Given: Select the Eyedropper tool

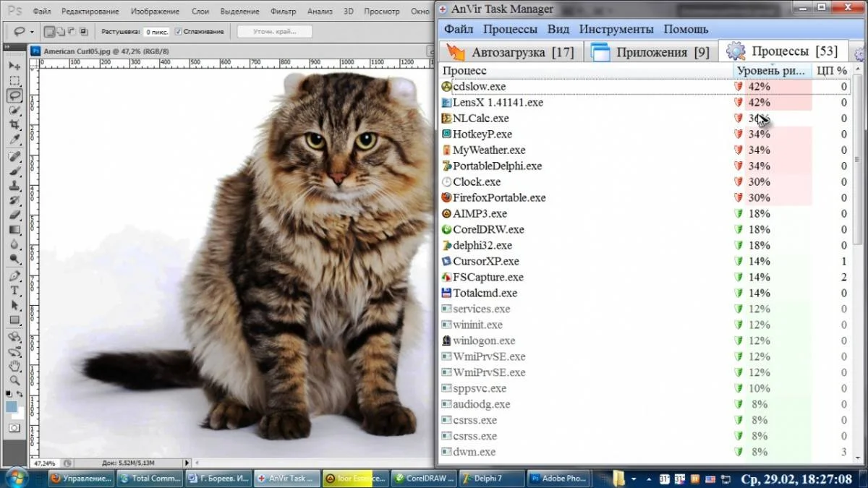Looking at the screenshot, I should pyautogui.click(x=14, y=140).
